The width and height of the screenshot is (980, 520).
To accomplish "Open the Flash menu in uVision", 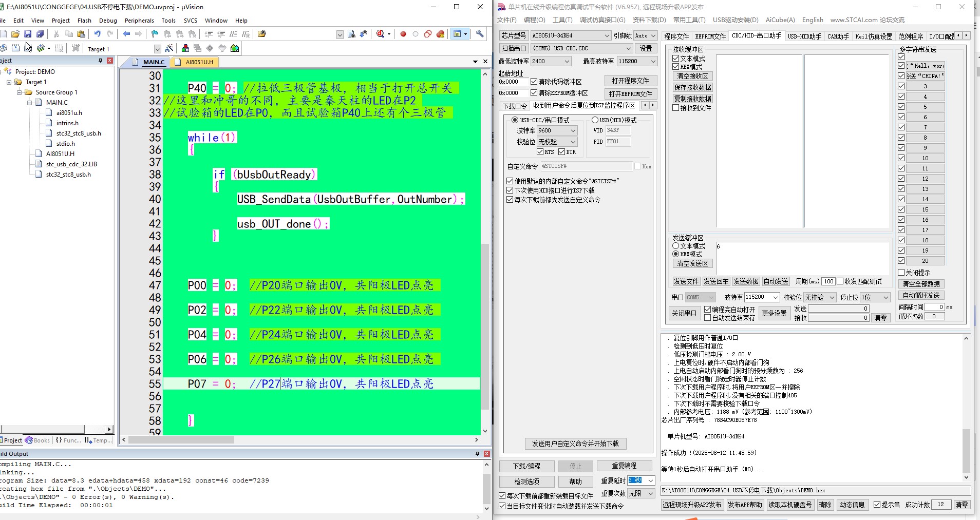I will 84,21.
